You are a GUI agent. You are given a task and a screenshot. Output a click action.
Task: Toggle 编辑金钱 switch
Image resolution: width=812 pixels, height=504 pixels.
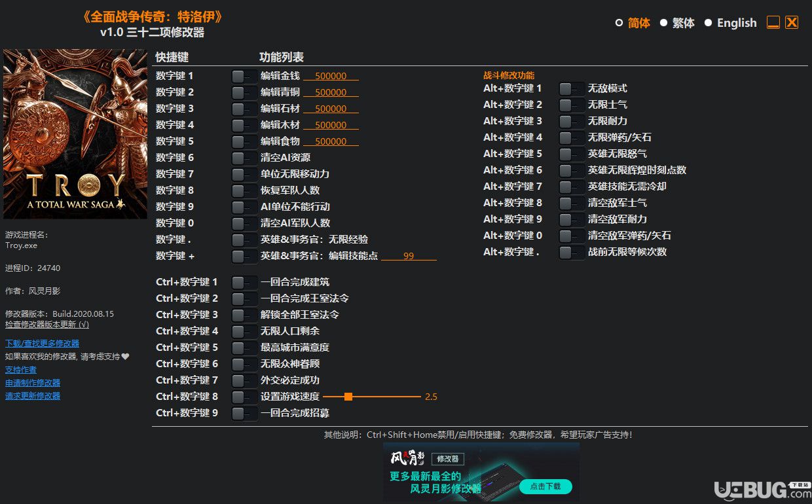pos(244,76)
